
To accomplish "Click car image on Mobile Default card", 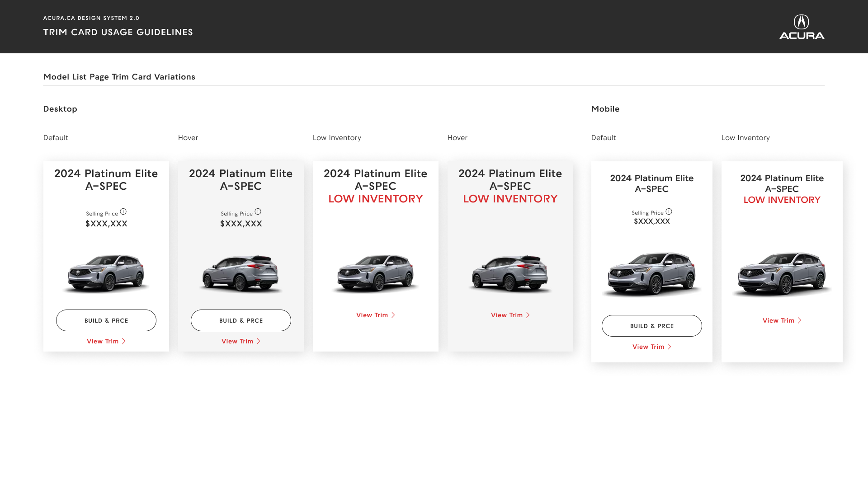I will [652, 274].
